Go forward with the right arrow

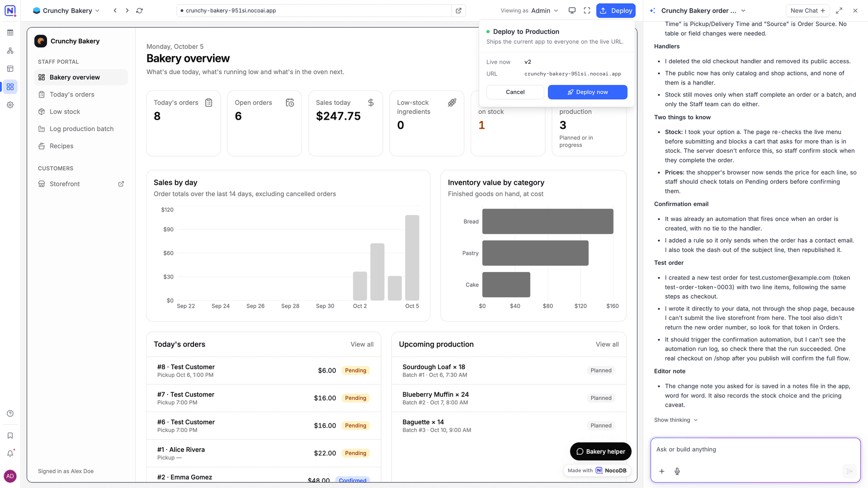coord(127,10)
